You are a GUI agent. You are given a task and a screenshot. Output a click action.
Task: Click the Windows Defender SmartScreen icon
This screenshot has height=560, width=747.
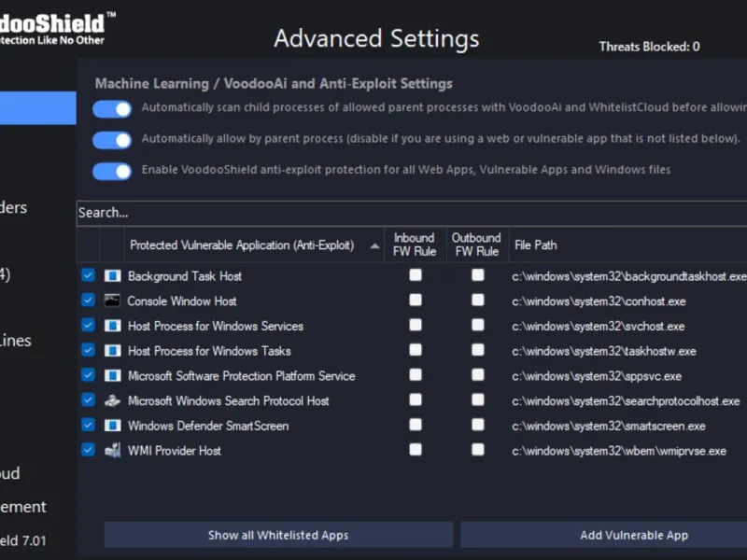(113, 426)
